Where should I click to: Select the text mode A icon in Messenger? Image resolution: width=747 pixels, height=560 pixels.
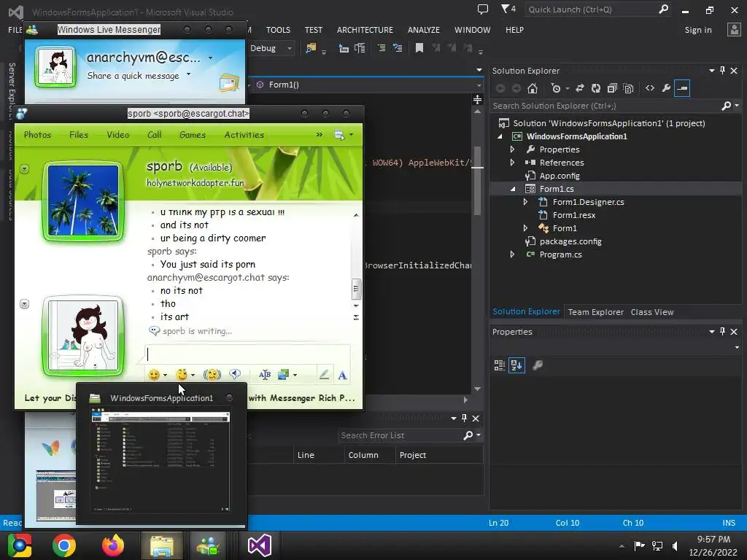(x=342, y=376)
